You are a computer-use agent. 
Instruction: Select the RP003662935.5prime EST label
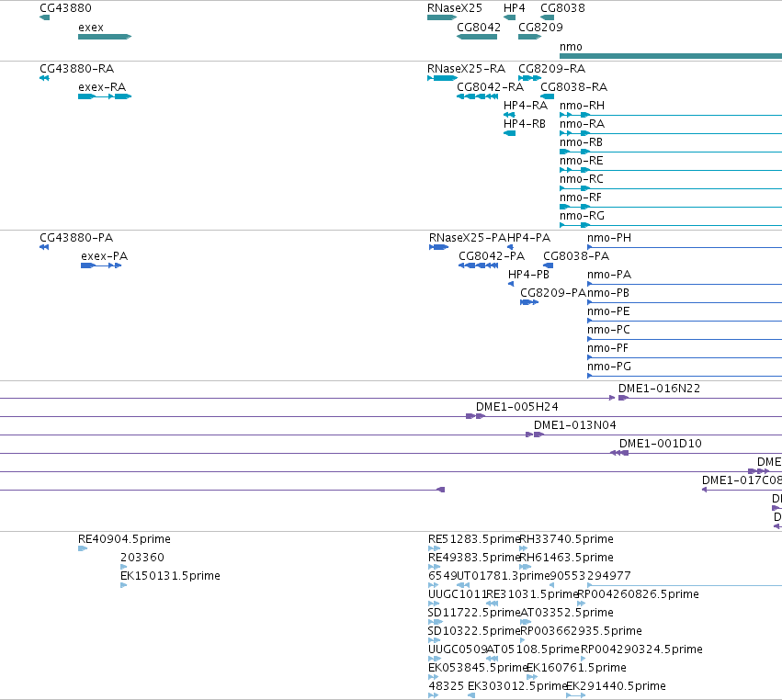pos(581,631)
